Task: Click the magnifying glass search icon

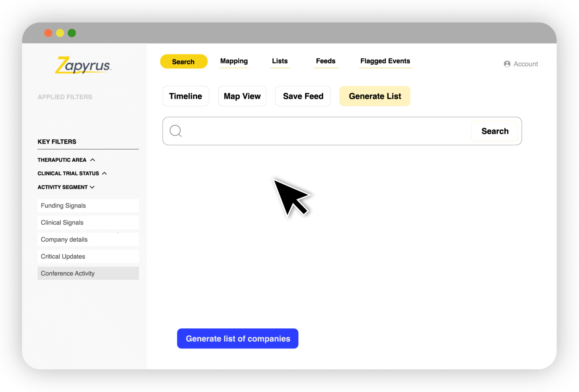Action: (176, 131)
